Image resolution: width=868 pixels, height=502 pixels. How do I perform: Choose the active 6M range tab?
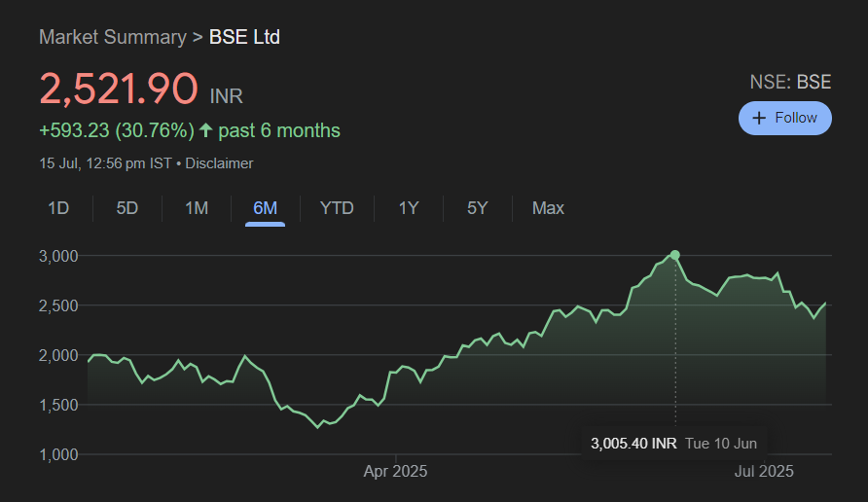click(265, 208)
